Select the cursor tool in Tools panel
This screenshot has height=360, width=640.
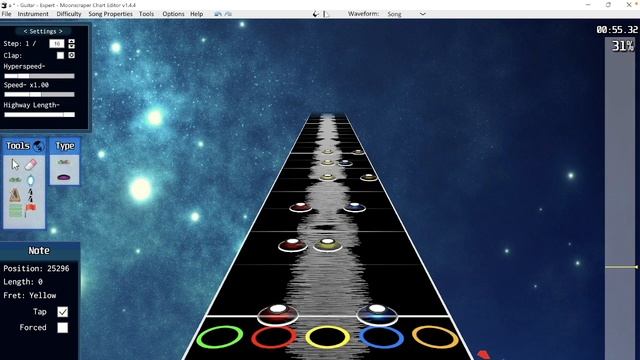(15, 164)
